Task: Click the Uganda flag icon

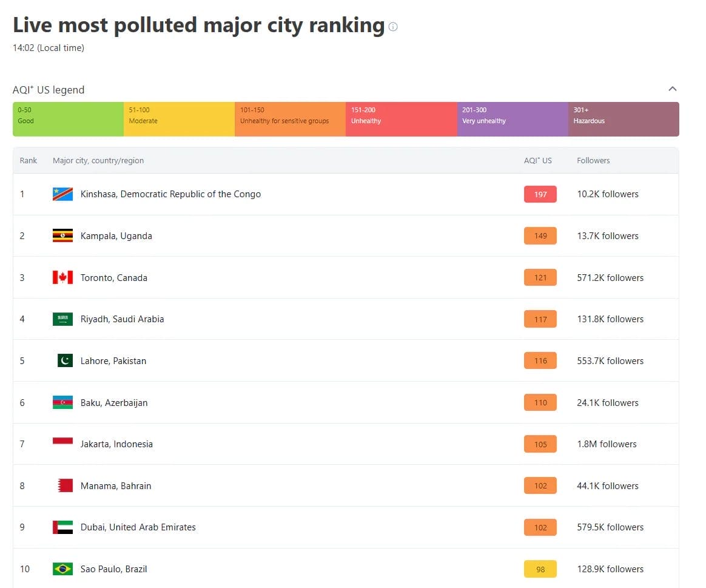Action: coord(62,236)
